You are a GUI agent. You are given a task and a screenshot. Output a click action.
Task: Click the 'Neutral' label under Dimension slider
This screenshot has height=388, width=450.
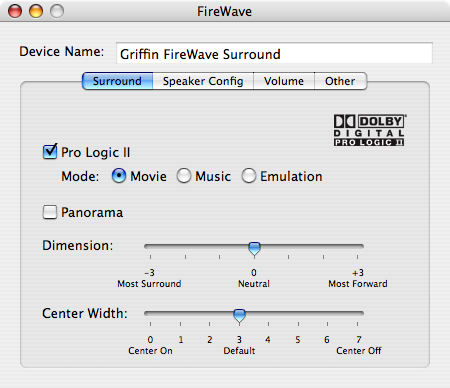254,284
